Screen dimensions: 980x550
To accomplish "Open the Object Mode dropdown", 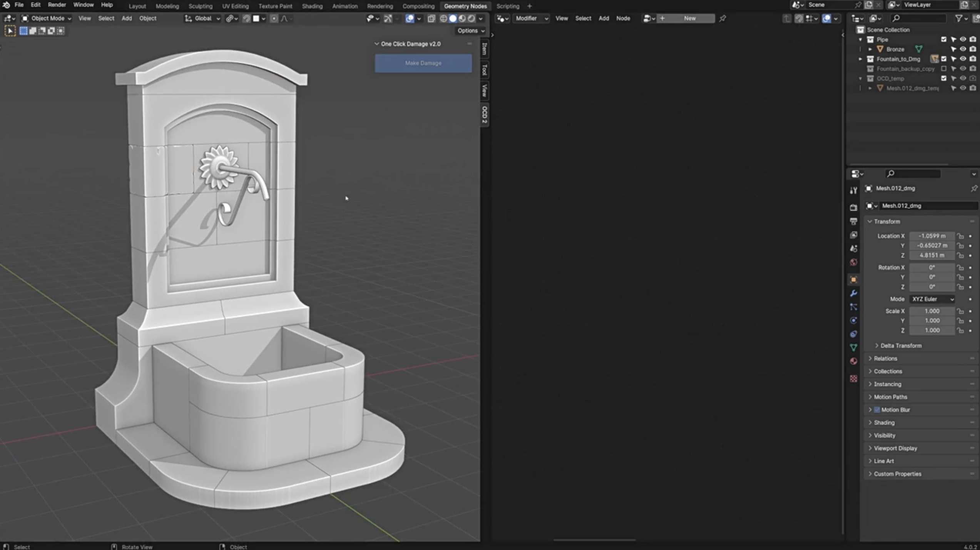I will [x=47, y=18].
